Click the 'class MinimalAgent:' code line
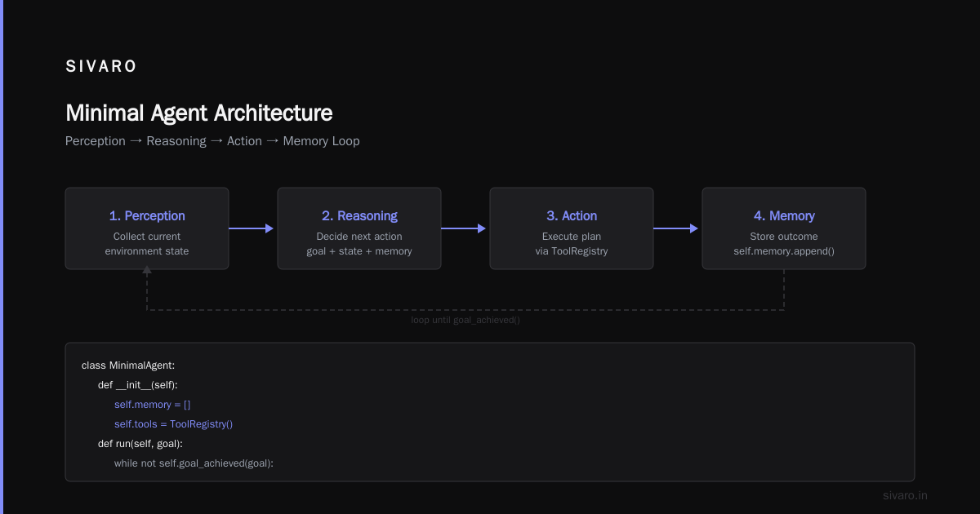 (128, 366)
